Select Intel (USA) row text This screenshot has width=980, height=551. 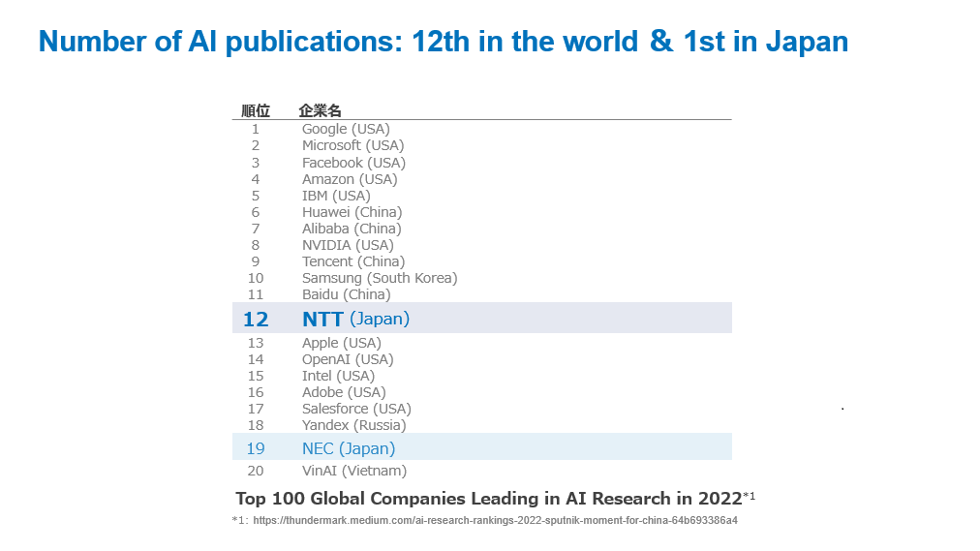(338, 376)
